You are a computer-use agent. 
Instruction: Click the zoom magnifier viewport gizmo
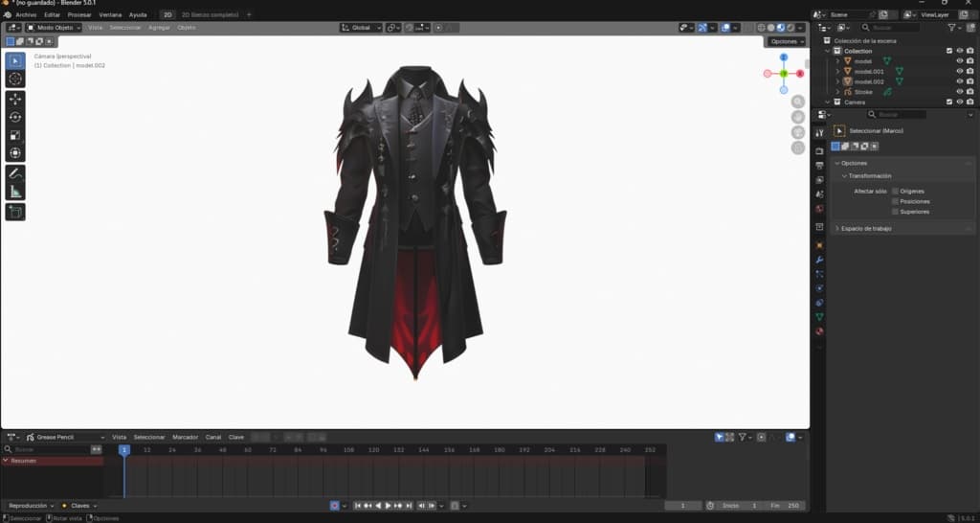pyautogui.click(x=798, y=102)
